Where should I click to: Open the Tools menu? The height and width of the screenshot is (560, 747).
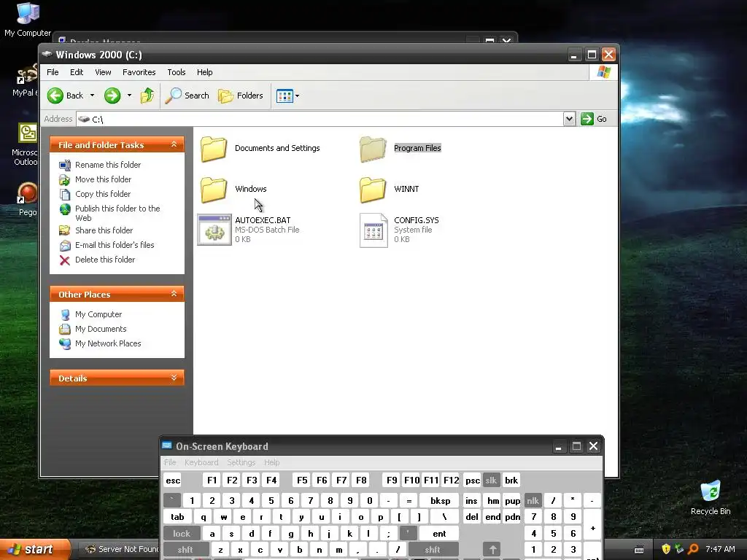(x=177, y=72)
